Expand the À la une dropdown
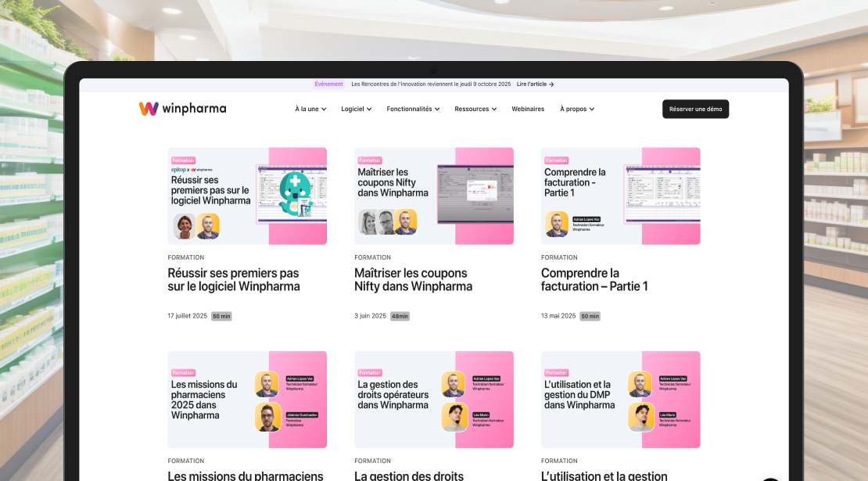Image resolution: width=868 pixels, height=481 pixels. (x=310, y=109)
